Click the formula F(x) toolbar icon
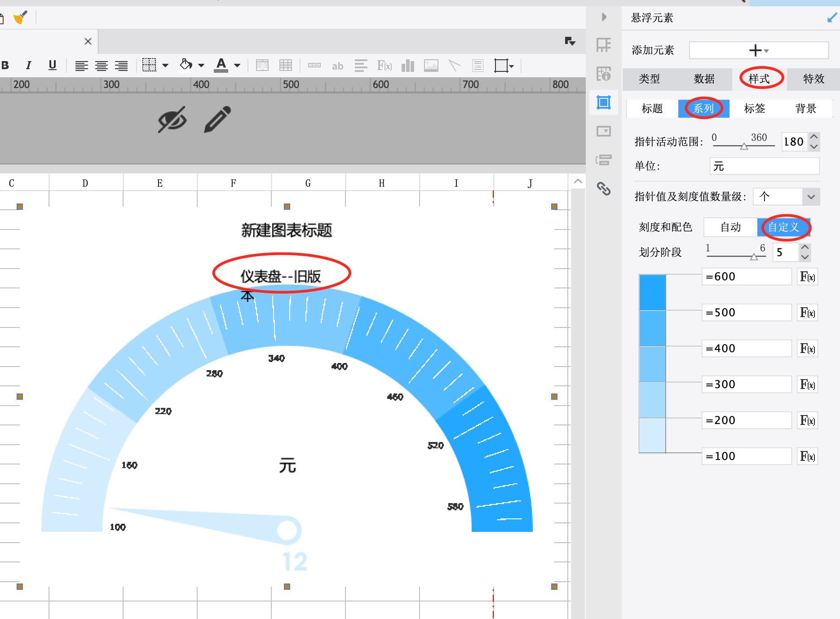 click(x=385, y=66)
